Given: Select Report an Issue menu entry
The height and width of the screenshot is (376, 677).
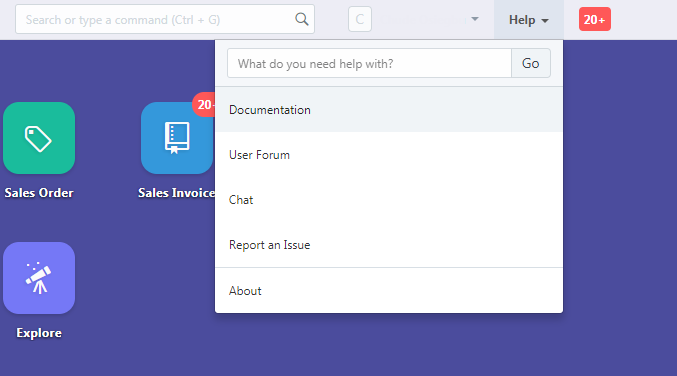Looking at the screenshot, I should click(x=389, y=245).
